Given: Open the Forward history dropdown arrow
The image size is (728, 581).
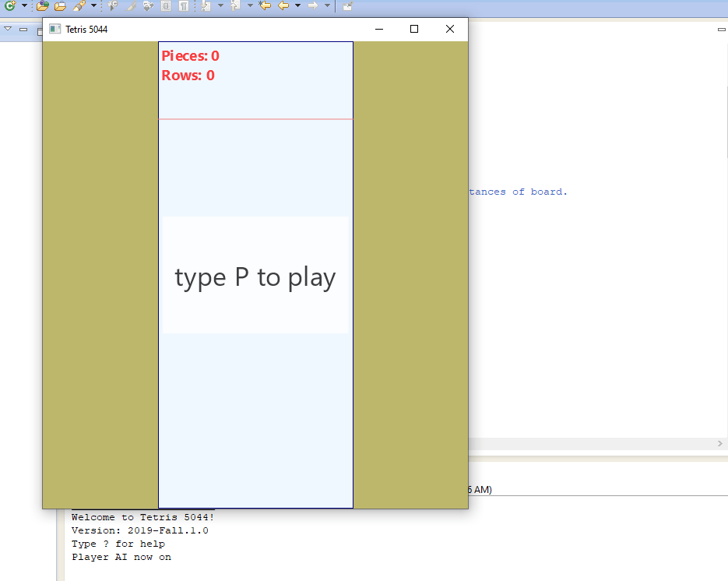Looking at the screenshot, I should [327, 5].
